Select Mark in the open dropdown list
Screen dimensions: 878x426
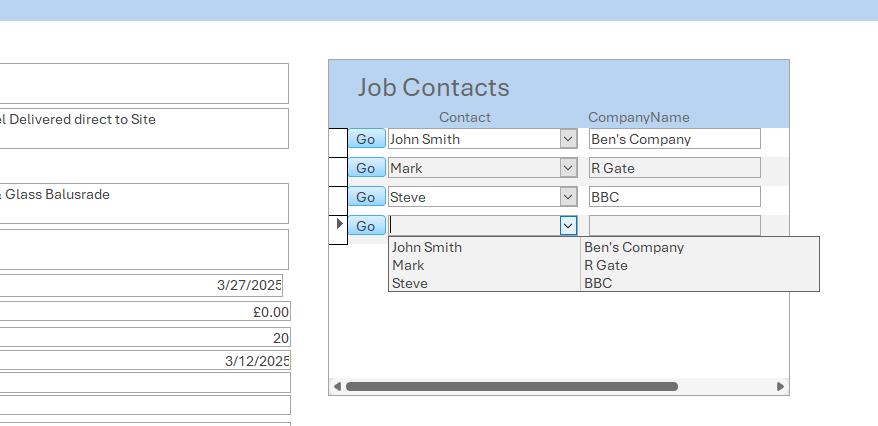tap(408, 265)
